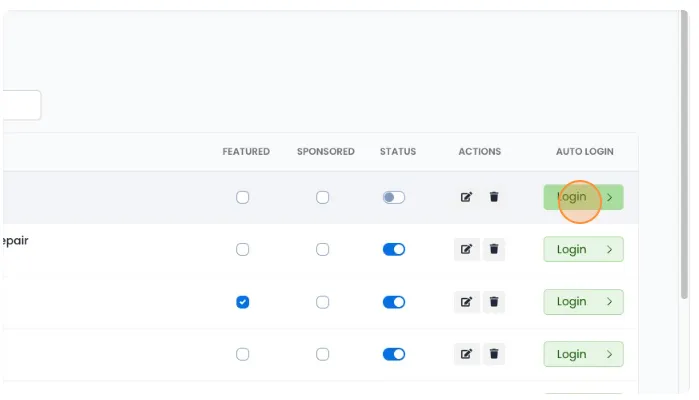Screen dimensions: 699x400
Task: Switch off Status toggle in last visible row
Action: pyautogui.click(x=394, y=354)
